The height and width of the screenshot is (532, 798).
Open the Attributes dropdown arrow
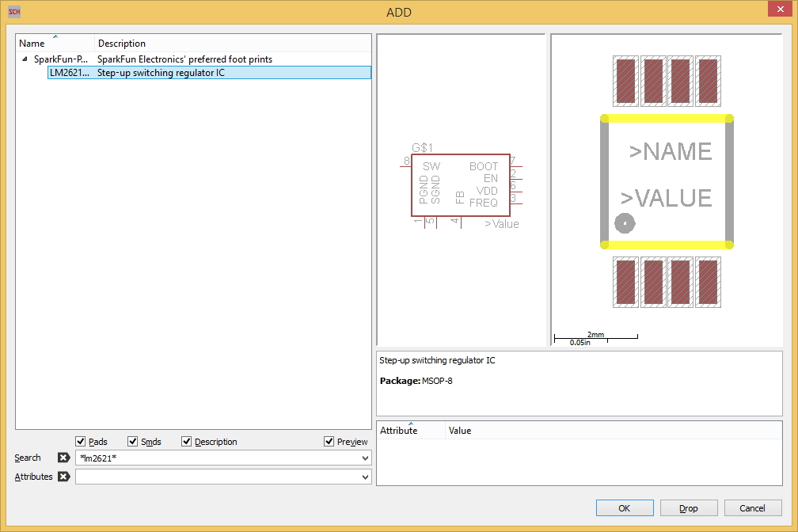coord(365,477)
